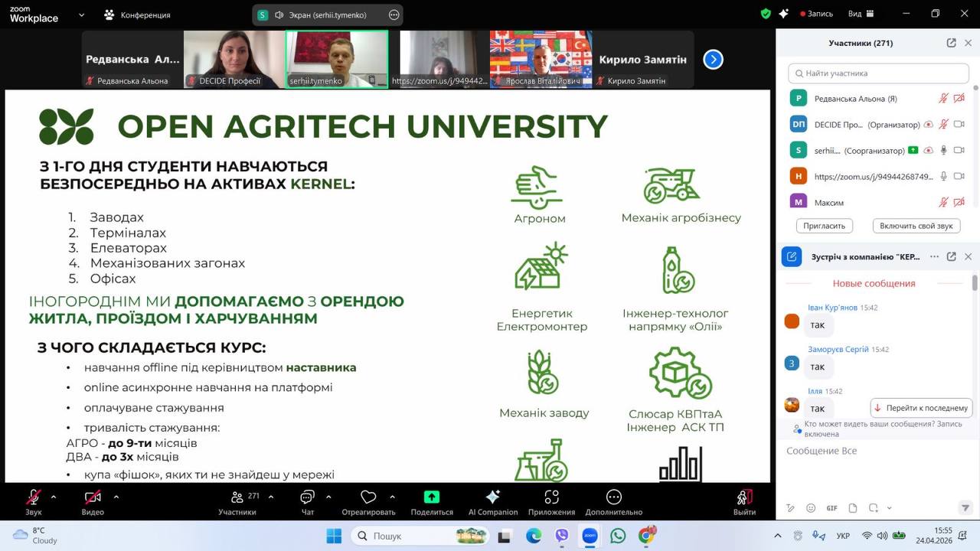
Task: Click the screenshot capture icon in chat
Action: [x=872, y=508]
